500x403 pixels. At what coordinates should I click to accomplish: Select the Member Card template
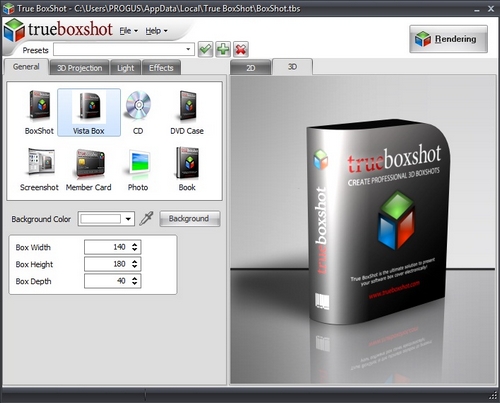pos(89,169)
